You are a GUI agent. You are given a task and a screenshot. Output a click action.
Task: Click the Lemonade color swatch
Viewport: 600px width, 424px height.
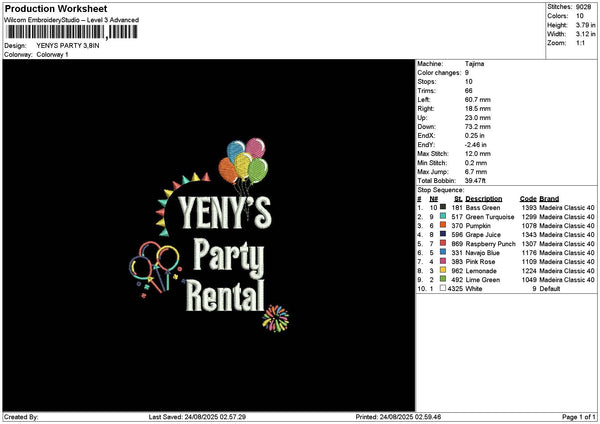pyautogui.click(x=443, y=270)
